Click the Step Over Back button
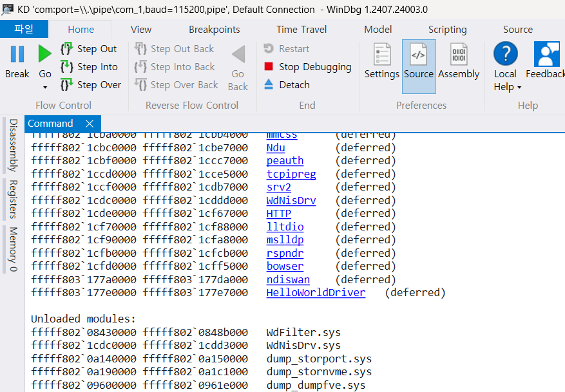This screenshot has height=392, width=565. [x=177, y=84]
